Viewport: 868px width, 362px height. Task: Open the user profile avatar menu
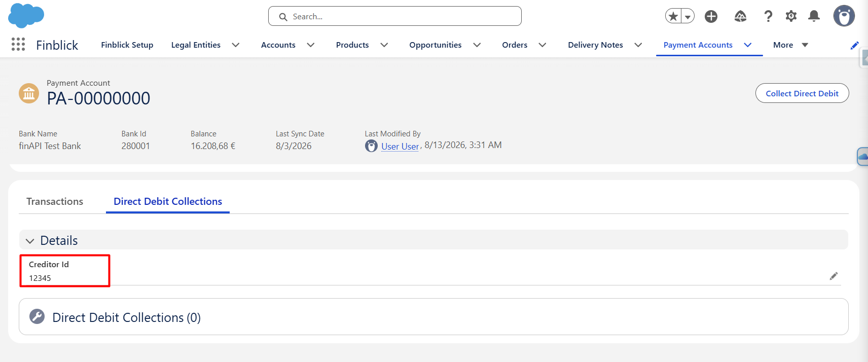844,16
